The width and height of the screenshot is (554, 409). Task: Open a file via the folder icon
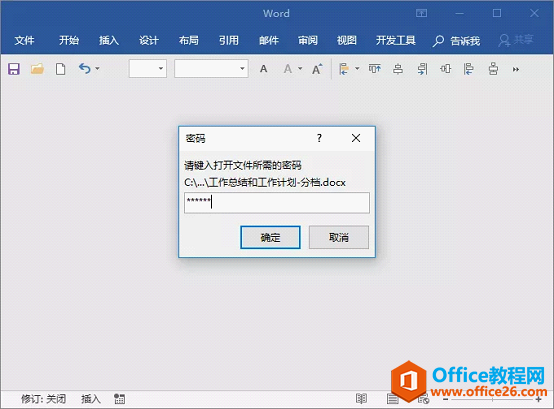point(37,69)
